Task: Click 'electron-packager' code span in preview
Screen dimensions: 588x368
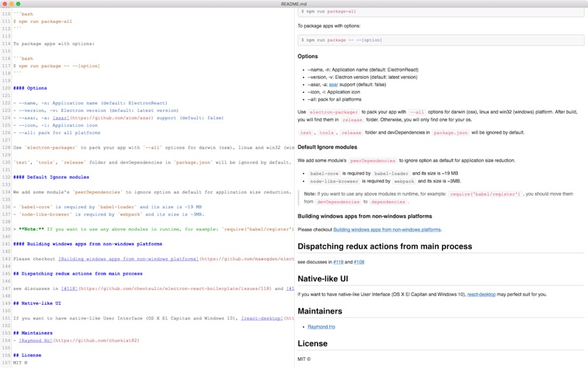Action: pyautogui.click(x=334, y=112)
